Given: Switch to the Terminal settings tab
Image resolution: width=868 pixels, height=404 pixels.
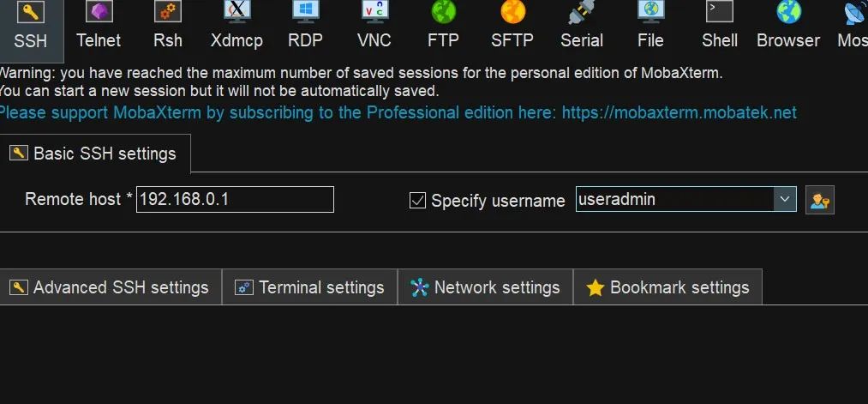Looking at the screenshot, I should [x=310, y=287].
